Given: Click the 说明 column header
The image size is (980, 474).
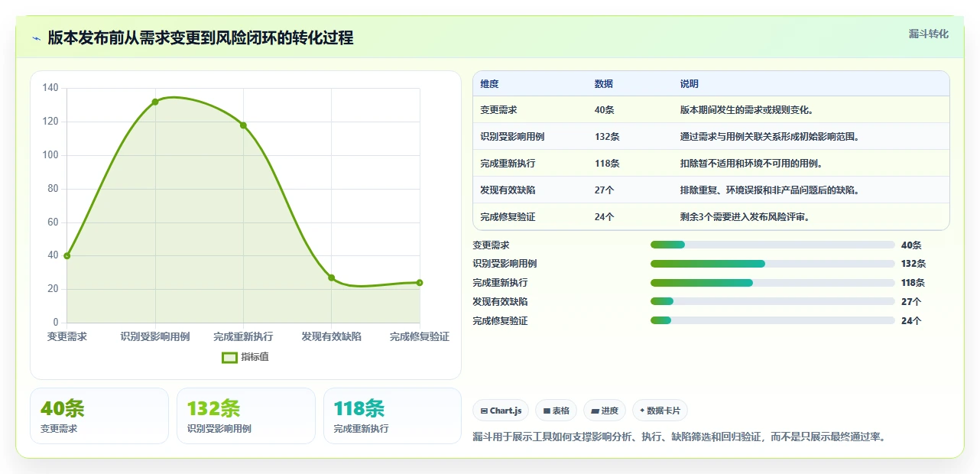Looking at the screenshot, I should coord(690,84).
